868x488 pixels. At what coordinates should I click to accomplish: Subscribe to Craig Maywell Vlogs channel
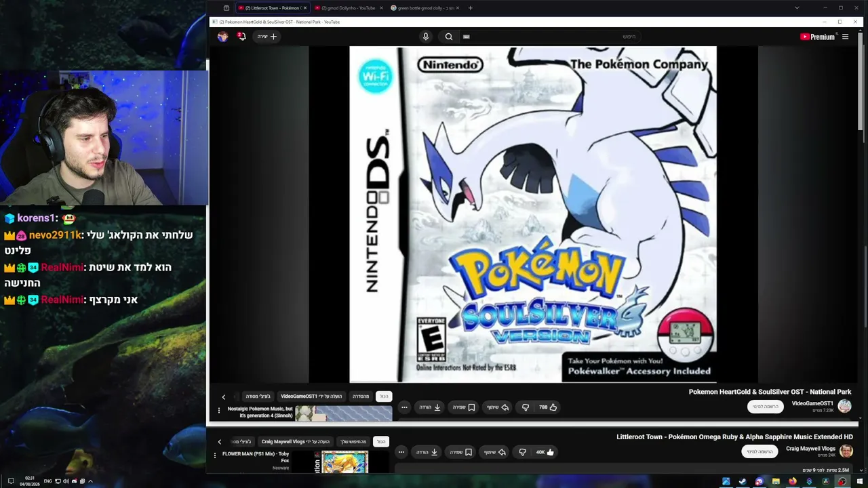click(759, 451)
